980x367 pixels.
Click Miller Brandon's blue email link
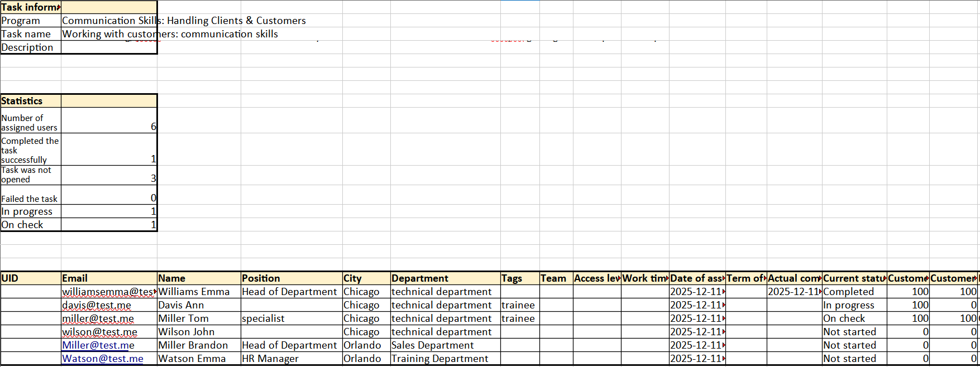98,345
